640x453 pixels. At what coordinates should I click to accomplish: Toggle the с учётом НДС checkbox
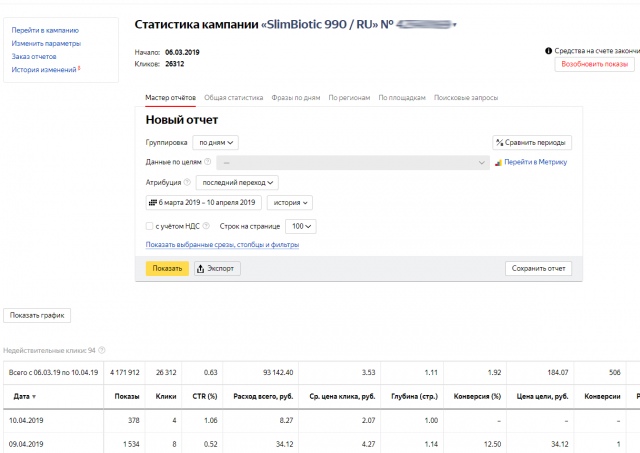149,226
